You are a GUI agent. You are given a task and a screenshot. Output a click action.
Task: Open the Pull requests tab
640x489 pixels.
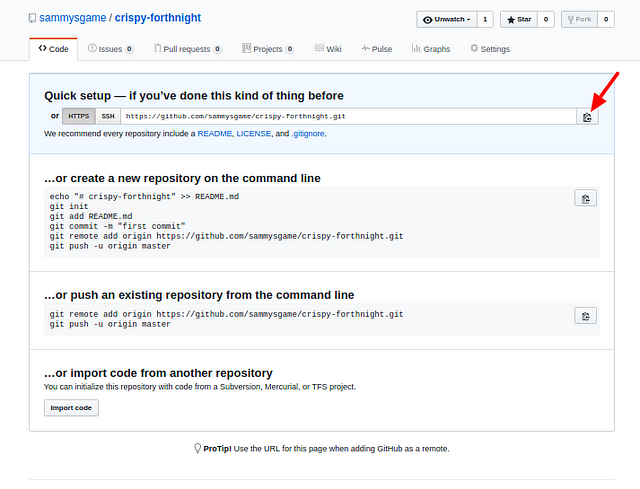187,49
